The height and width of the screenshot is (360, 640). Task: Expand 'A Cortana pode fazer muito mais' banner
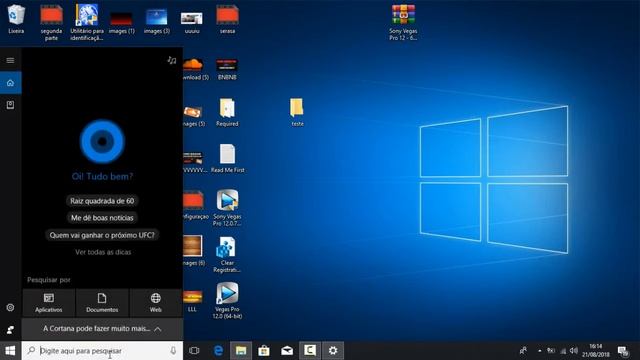click(102, 329)
